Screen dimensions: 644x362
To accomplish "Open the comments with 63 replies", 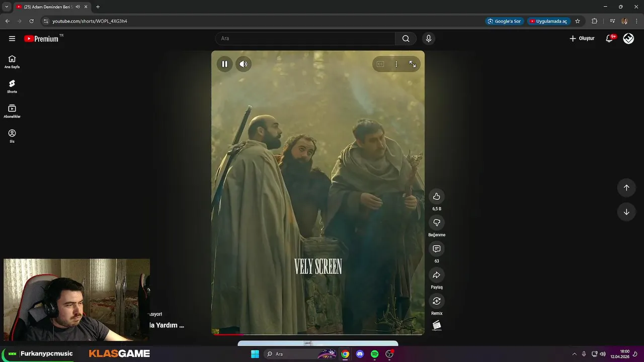I will pyautogui.click(x=437, y=249).
